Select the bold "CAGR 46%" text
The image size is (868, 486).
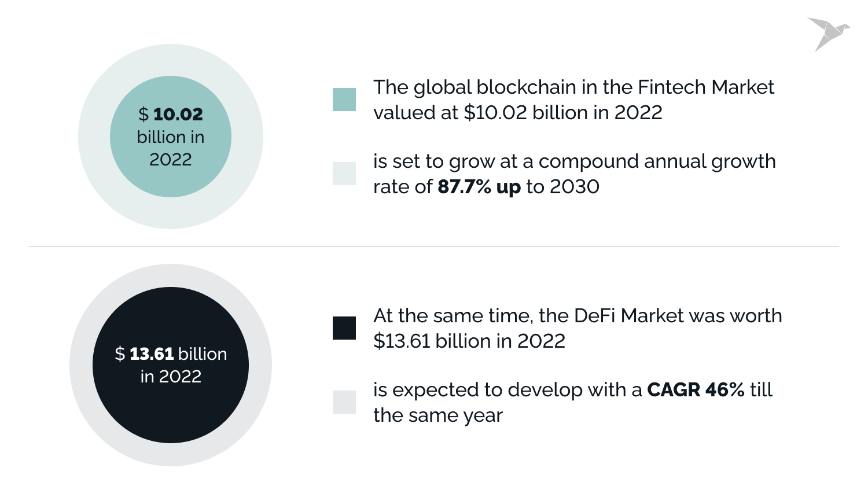click(696, 390)
